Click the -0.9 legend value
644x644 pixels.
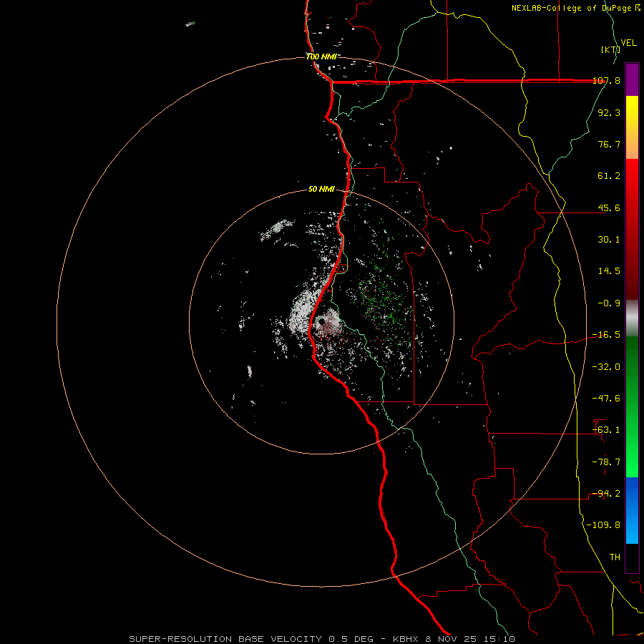609,303
